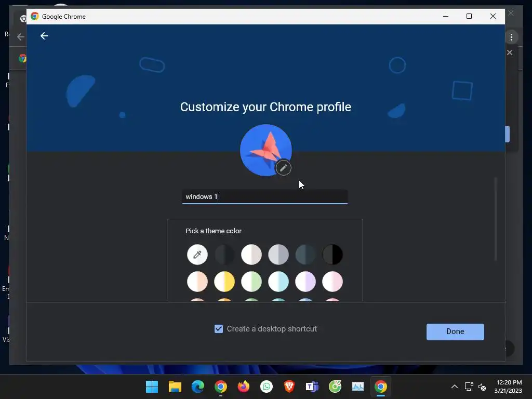This screenshot has width=532, height=399.
Task: Open the custom color eyedropper swatch
Action: coord(197,255)
